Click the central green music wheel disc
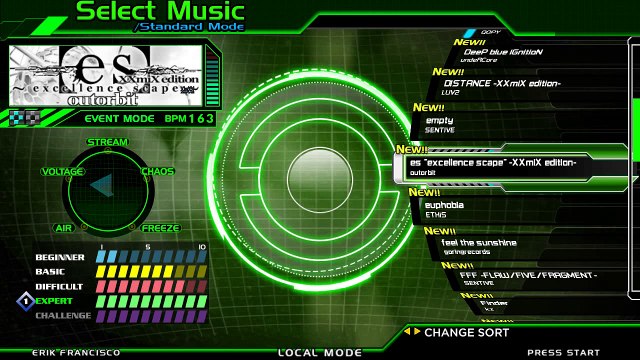Image resolution: width=640 pixels, height=360 pixels. tap(319, 180)
